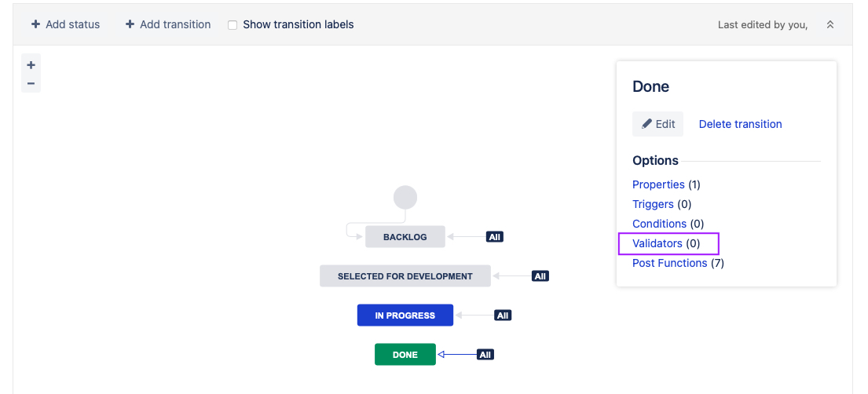
Task: Click the Add transition button
Action: (168, 24)
